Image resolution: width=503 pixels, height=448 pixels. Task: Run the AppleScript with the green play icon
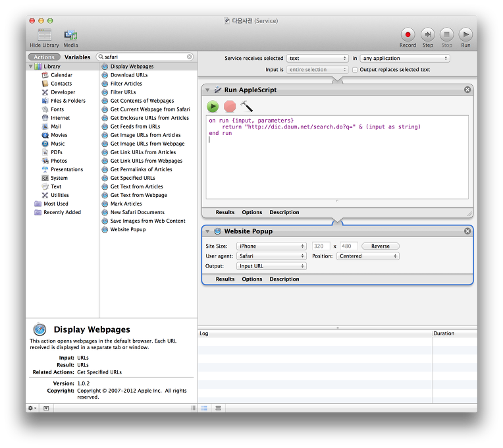[x=213, y=106]
